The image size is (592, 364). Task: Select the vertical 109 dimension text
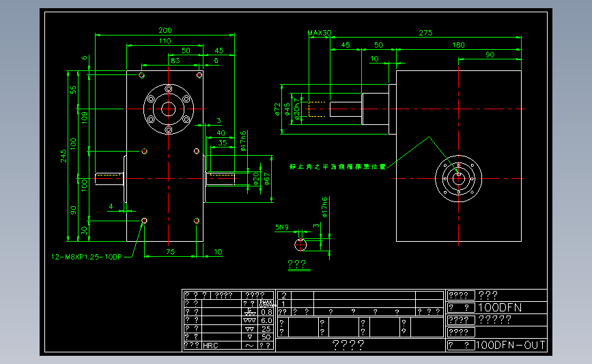click(84, 117)
